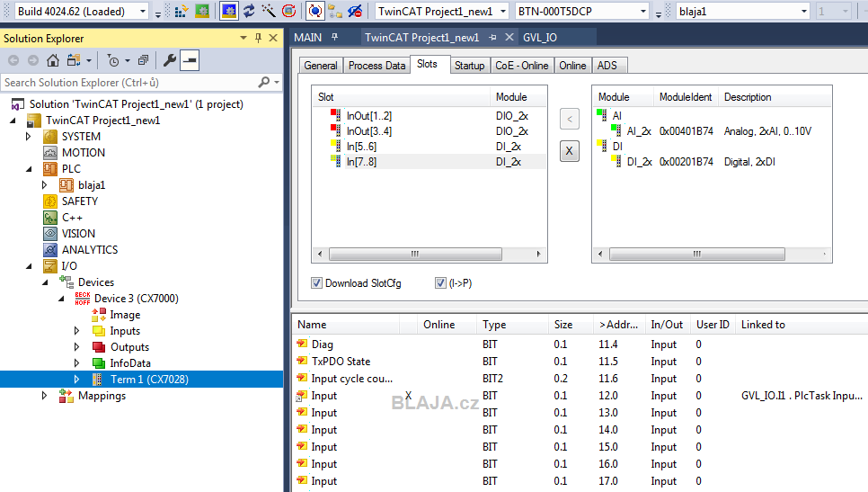Collapse the Device 3 (CX7000) node
The image size is (868, 492).
click(x=61, y=299)
